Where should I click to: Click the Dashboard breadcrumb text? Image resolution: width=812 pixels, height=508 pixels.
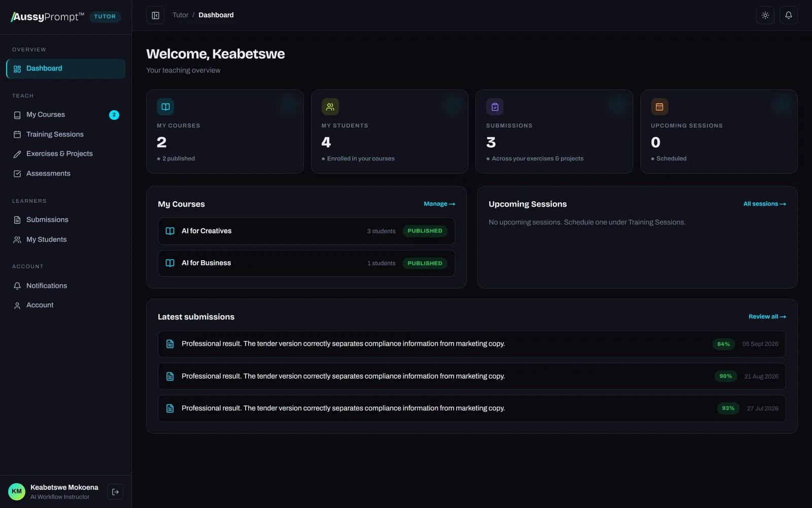(216, 15)
